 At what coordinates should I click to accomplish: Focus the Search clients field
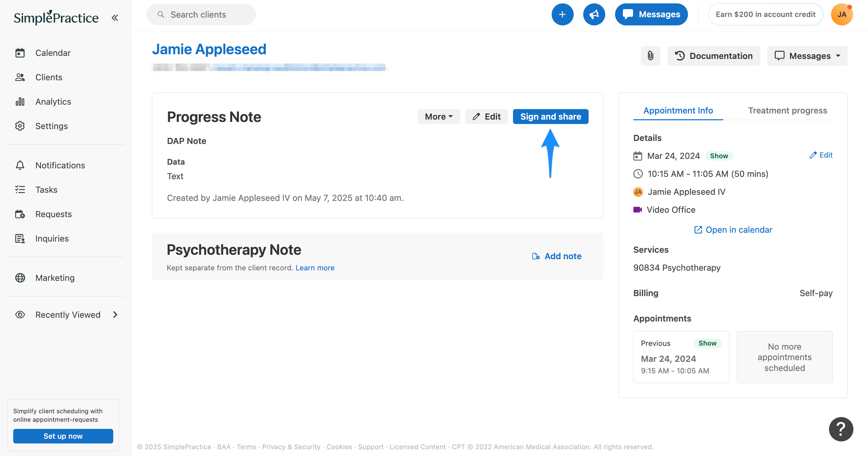201,15
